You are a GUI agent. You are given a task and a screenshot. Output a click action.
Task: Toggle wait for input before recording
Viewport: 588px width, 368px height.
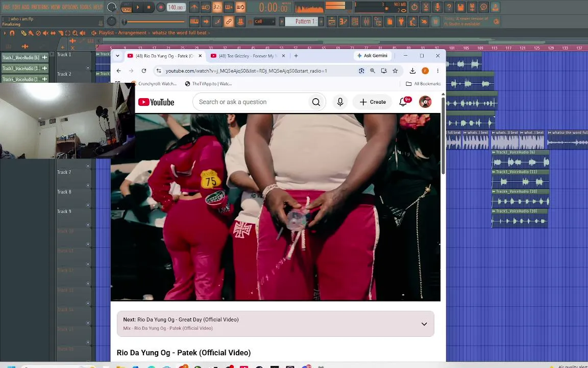click(206, 7)
